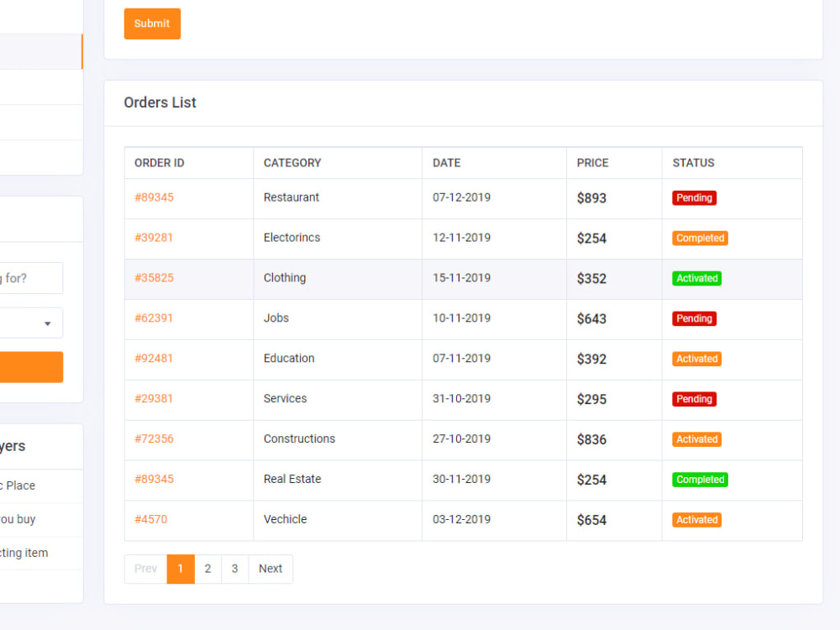Click the price $836
This screenshot has height=630, width=840.
click(x=591, y=439)
